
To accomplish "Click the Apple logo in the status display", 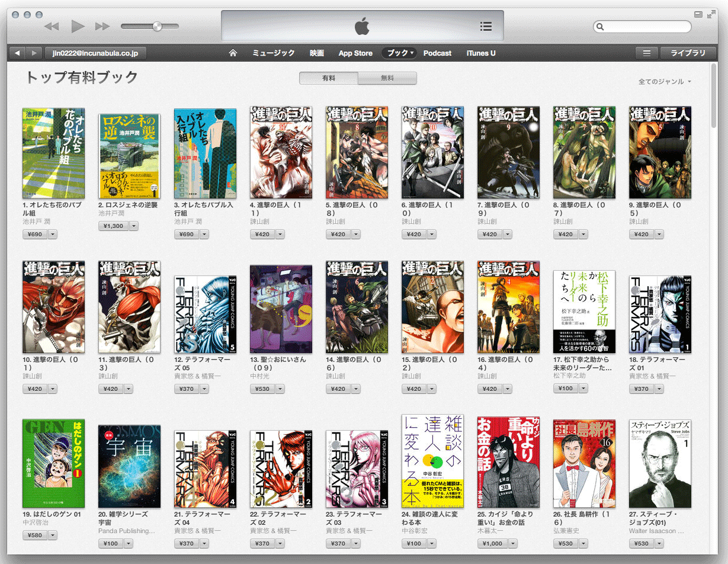I will (x=362, y=26).
